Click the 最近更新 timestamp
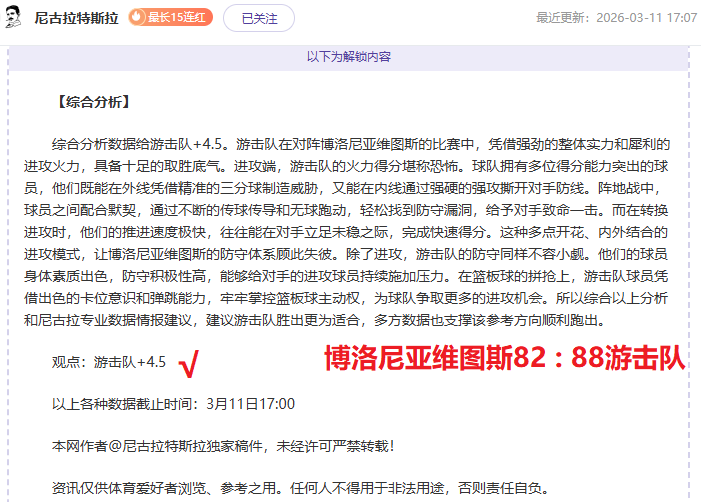 click(616, 18)
